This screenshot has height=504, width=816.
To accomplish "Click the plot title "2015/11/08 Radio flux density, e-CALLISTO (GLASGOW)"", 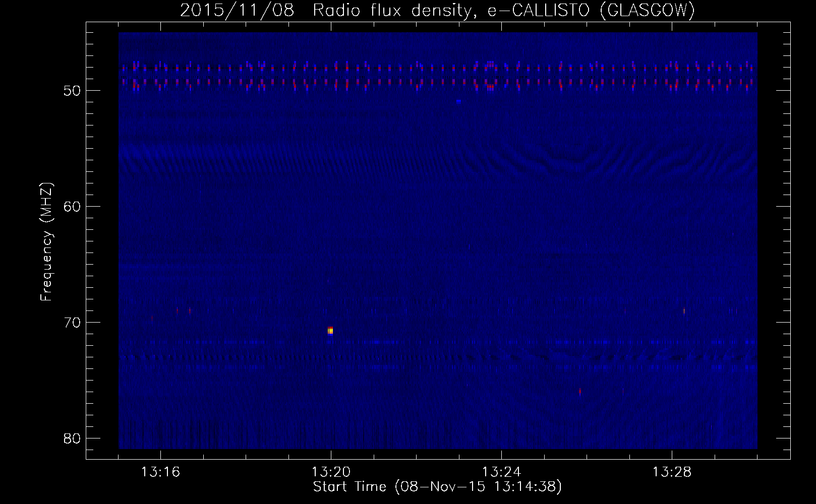I will pos(437,11).
